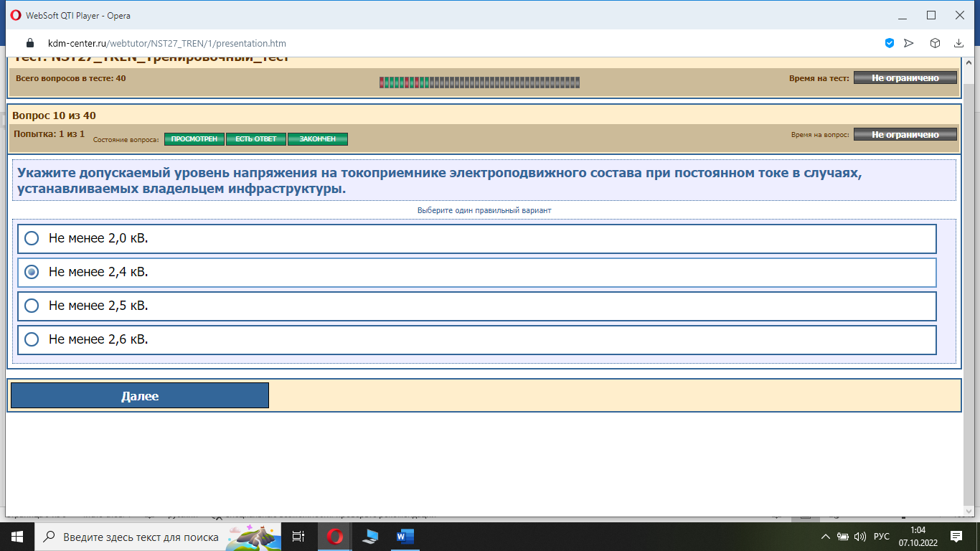The height and width of the screenshot is (551, 980).
Task: Click the Opera taskbar icon
Action: (334, 537)
